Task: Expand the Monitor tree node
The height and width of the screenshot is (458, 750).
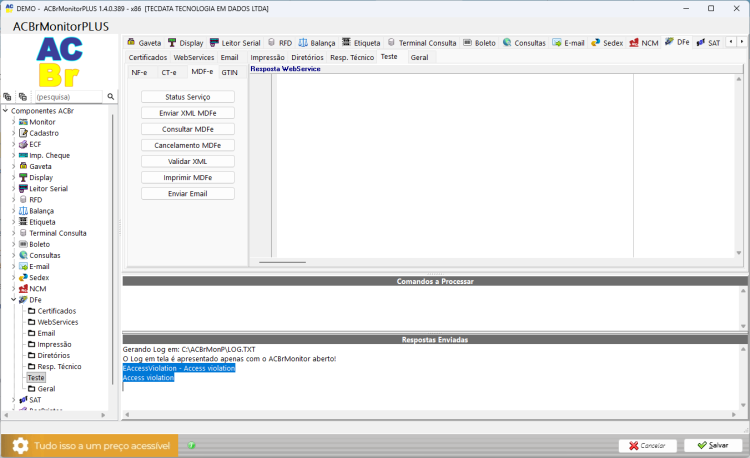Action: (13, 122)
